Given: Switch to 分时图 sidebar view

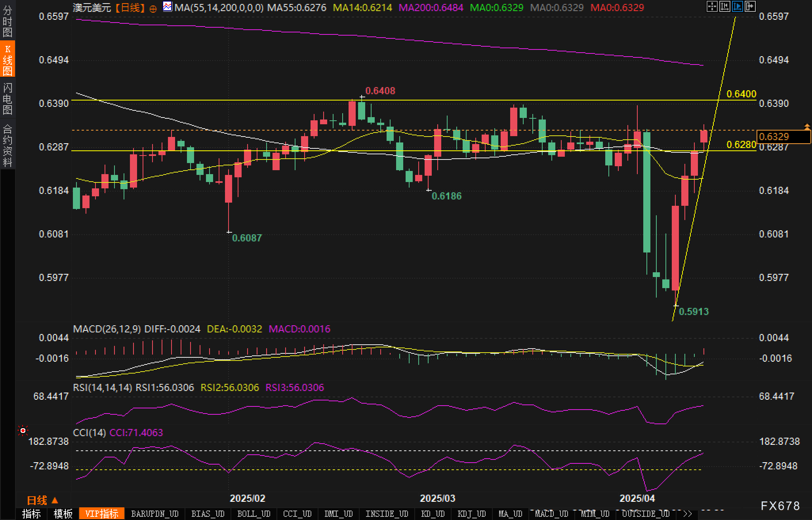Looking at the screenshot, I should [x=8, y=21].
